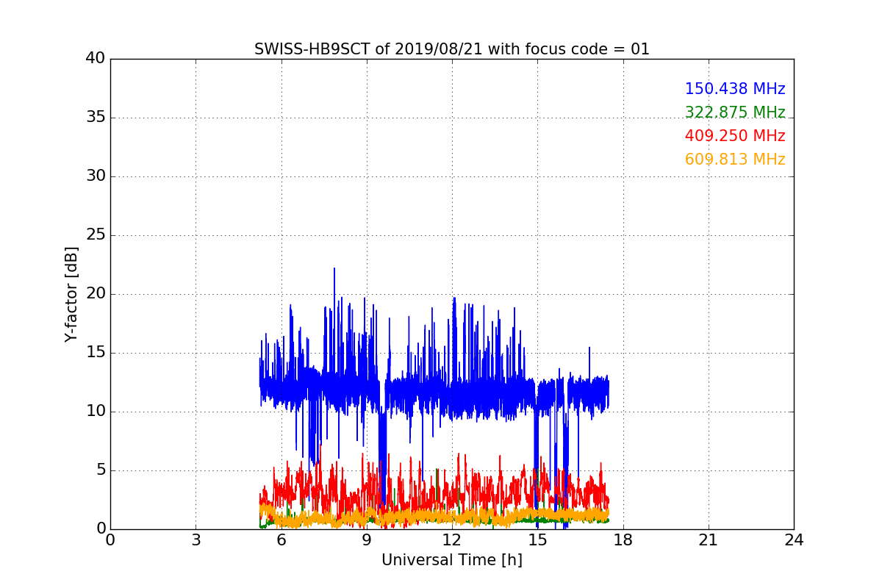Screen dimensions: 882x588
Task: Click the y-axis tick label 25
Action: tap(96, 235)
